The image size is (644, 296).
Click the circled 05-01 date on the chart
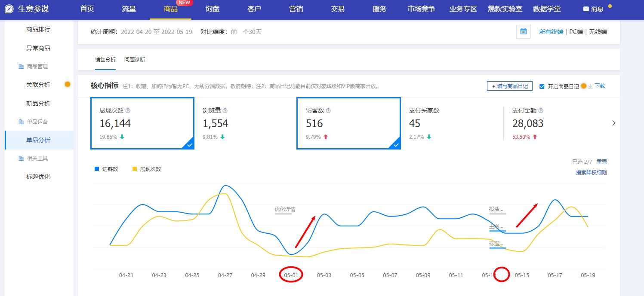click(291, 274)
